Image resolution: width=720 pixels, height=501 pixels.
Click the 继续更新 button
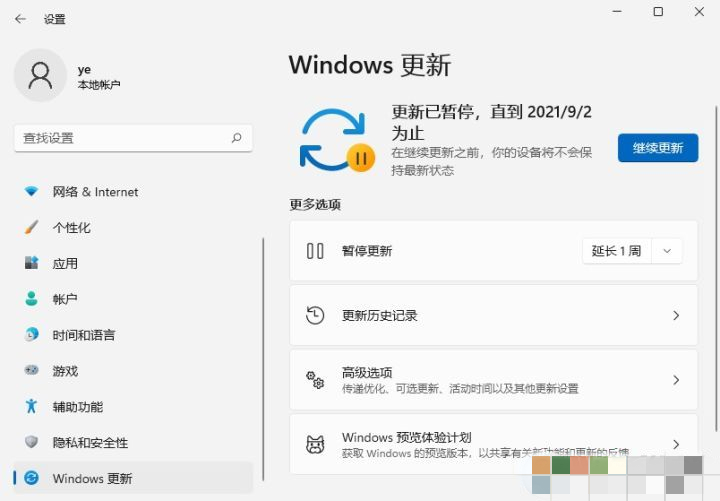tap(658, 148)
